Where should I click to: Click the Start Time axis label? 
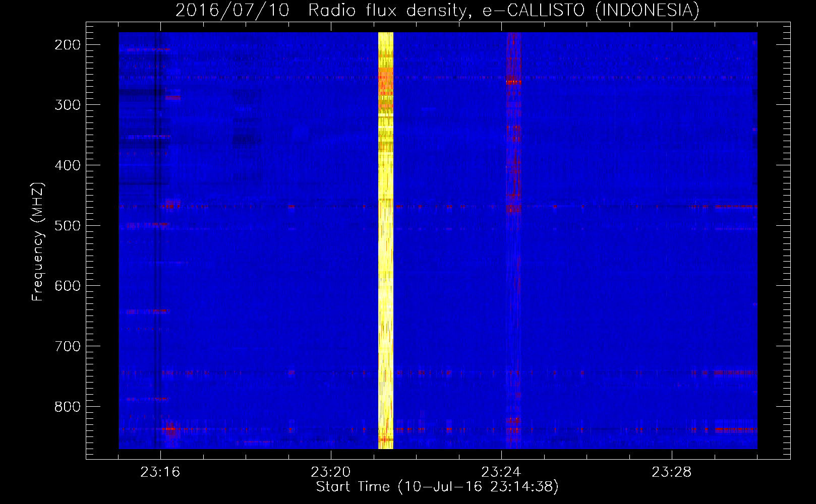[x=437, y=487]
